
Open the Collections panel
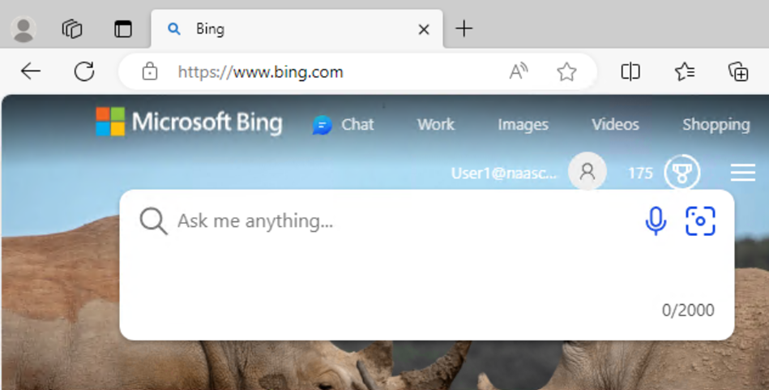click(x=738, y=72)
